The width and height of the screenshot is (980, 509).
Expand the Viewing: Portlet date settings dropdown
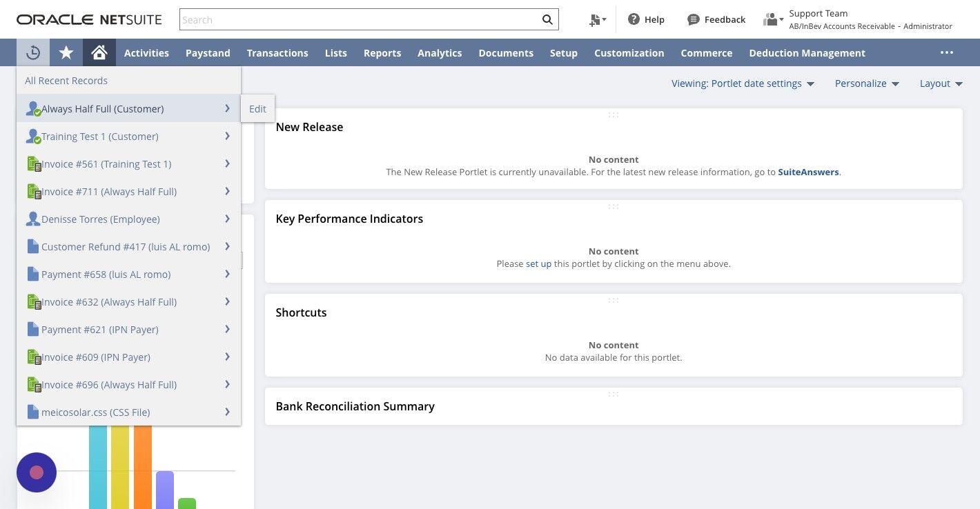pyautogui.click(x=743, y=83)
